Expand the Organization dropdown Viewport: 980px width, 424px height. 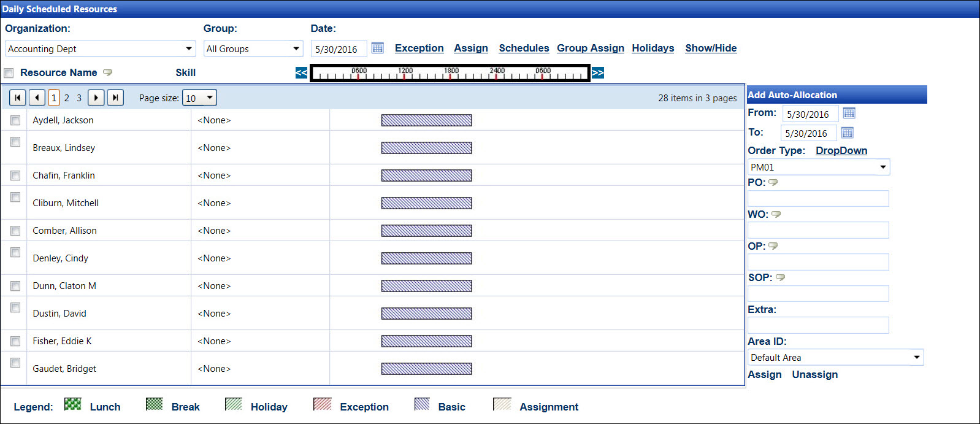pyautogui.click(x=188, y=48)
